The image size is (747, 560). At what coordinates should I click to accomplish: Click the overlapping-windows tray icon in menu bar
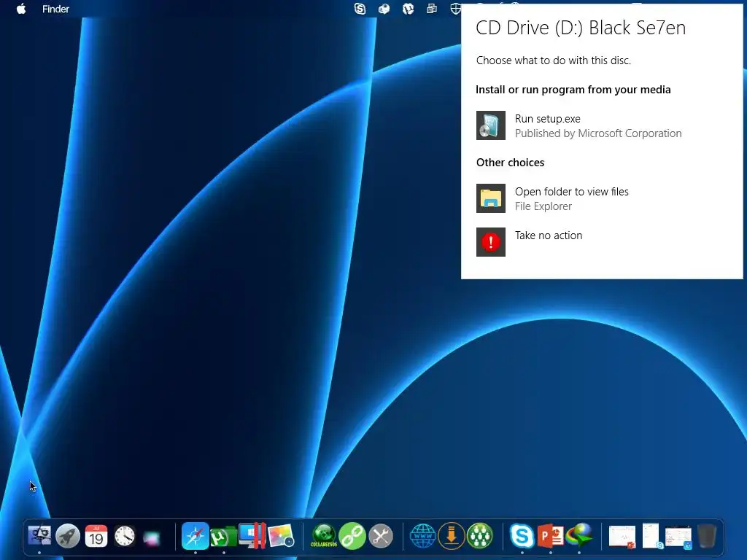pos(432,9)
